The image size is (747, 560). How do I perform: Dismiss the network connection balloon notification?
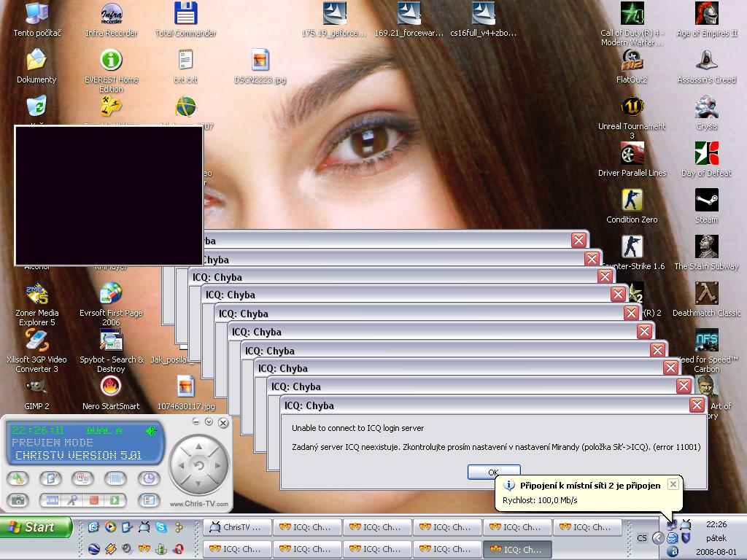(673, 484)
